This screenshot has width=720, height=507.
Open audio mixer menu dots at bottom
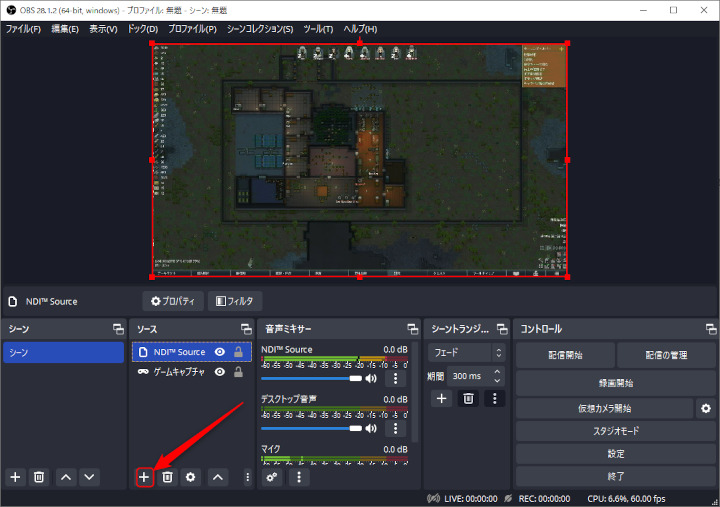click(299, 477)
